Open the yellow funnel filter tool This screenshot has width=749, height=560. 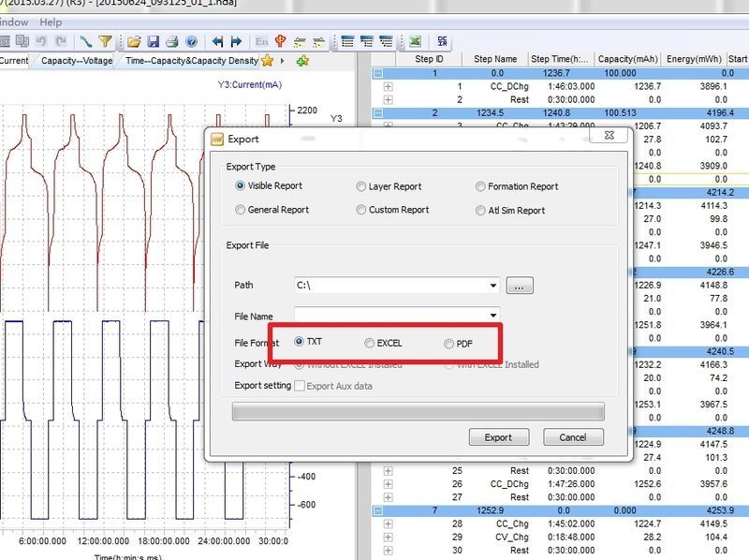[x=105, y=41]
